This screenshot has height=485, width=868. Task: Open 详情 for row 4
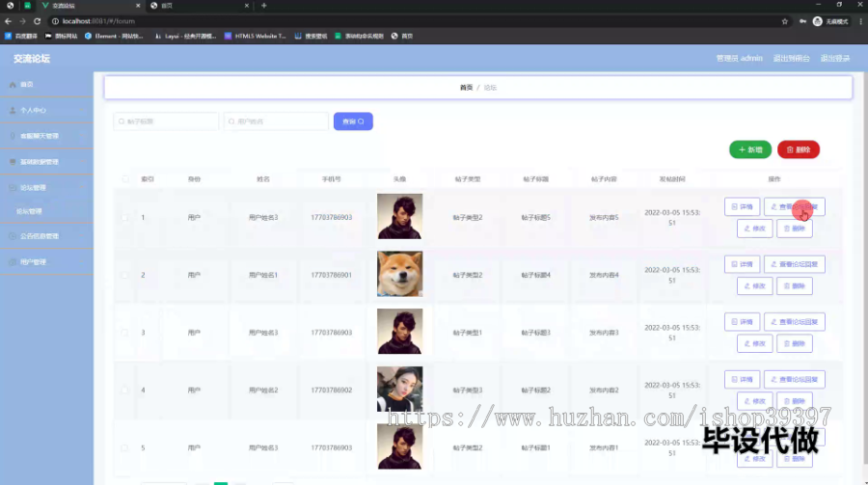(742, 379)
